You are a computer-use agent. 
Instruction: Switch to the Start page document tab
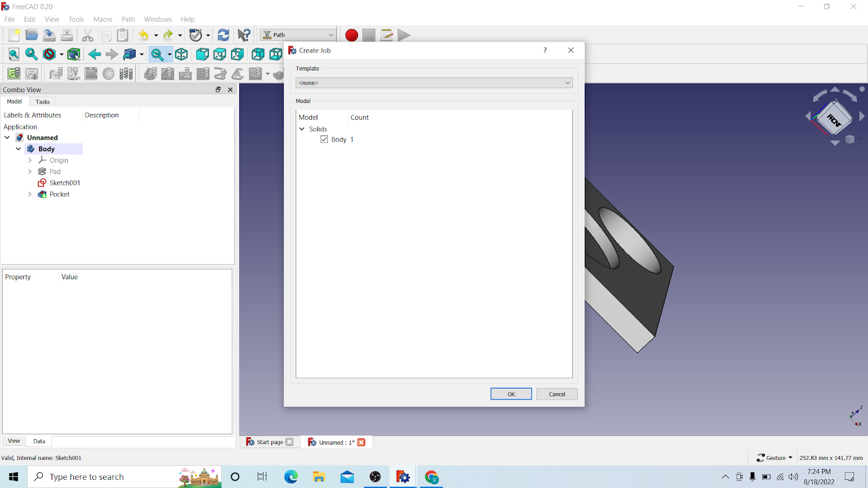pyautogui.click(x=270, y=442)
